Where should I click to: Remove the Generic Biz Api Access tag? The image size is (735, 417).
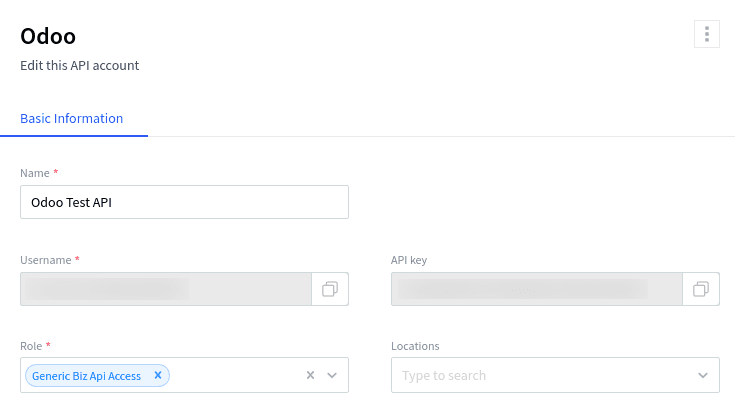tap(158, 375)
